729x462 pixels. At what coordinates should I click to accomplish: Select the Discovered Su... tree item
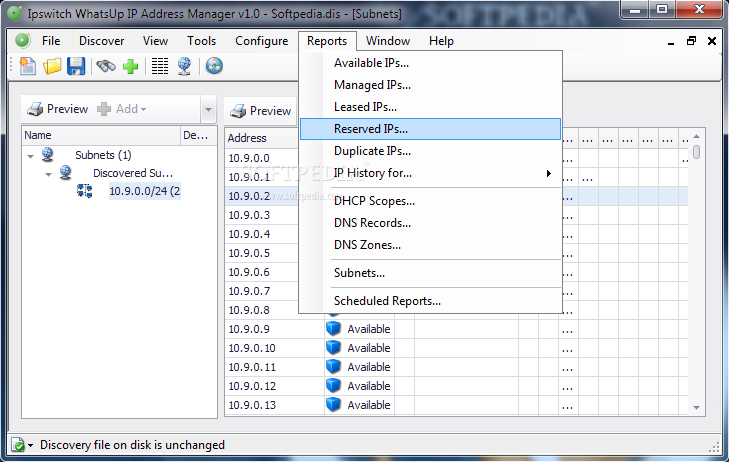click(x=133, y=173)
